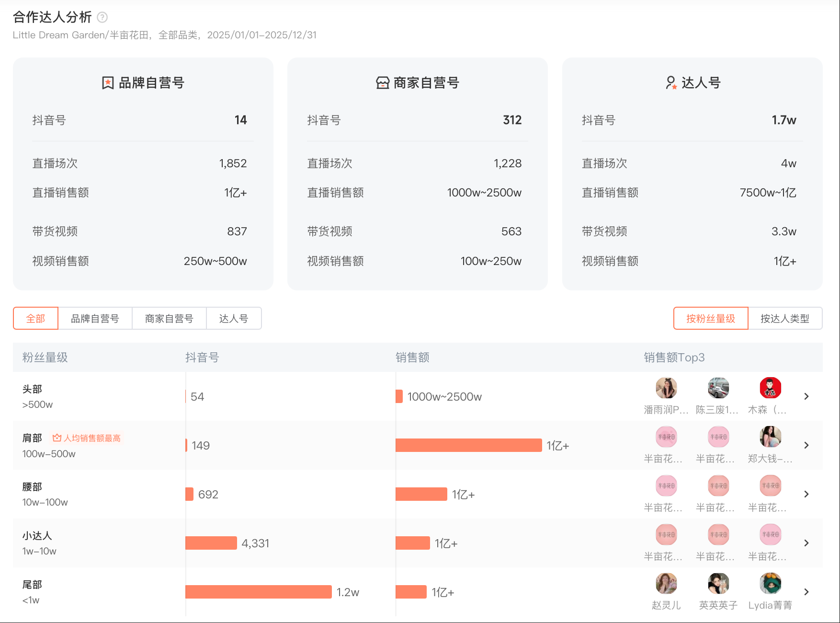840x623 pixels.
Task: Click the 达人号 person icon
Action: pyautogui.click(x=671, y=83)
